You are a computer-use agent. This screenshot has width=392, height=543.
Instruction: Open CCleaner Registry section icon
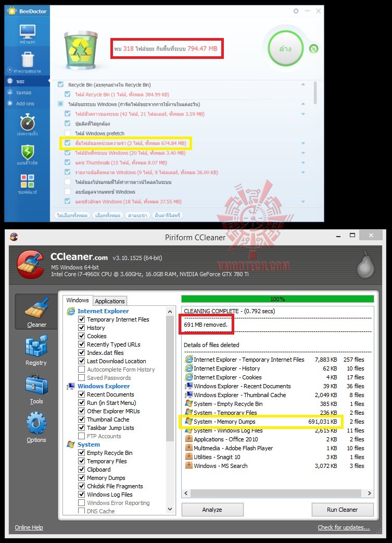point(36,345)
